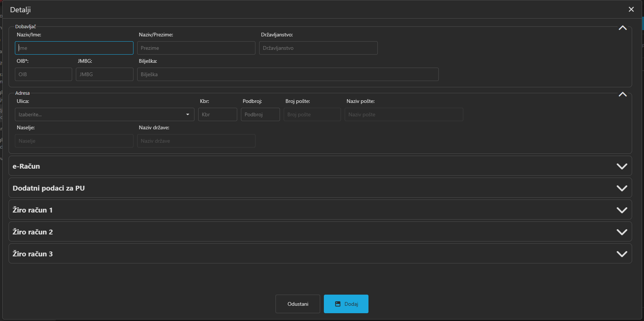Collapse the Dobavljač section
This screenshot has width=644, height=321.
tap(622, 28)
